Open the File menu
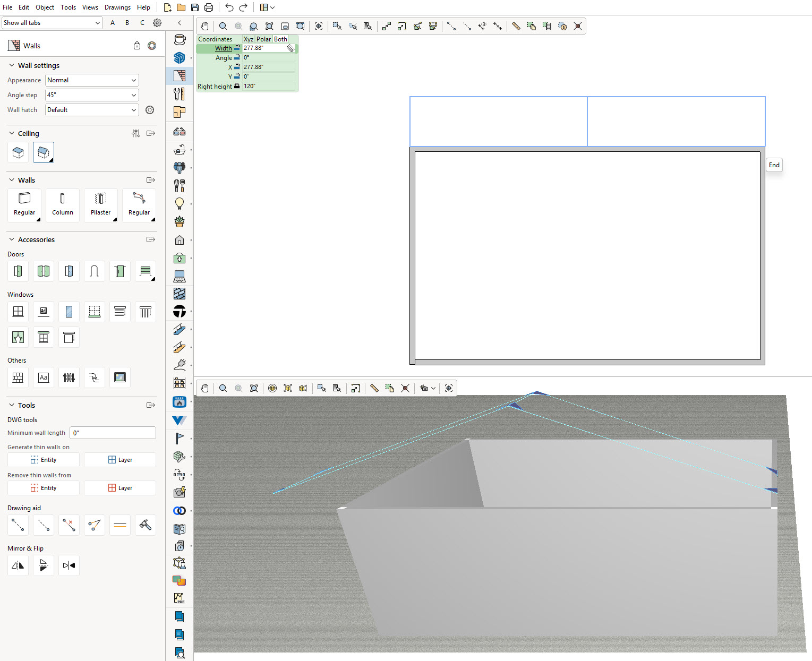Screen dimensions: 812x661 pyautogui.click(x=7, y=7)
